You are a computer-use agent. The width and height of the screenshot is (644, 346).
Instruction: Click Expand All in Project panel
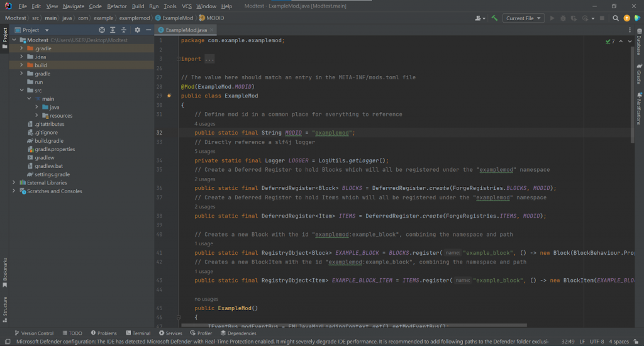[x=113, y=30]
